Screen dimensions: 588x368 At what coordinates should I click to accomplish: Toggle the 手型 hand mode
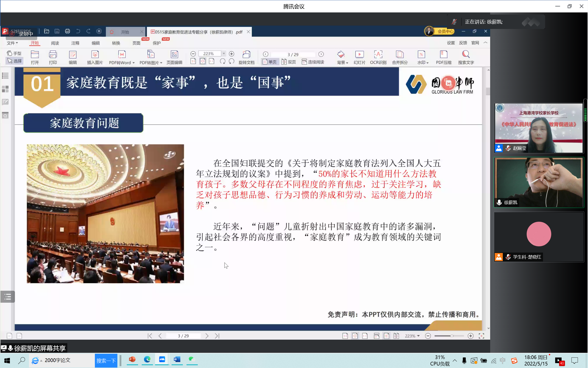coord(14,53)
